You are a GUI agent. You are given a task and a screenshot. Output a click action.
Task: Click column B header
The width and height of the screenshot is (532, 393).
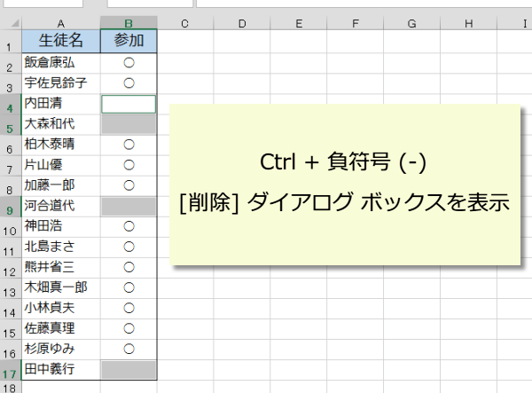(129, 23)
